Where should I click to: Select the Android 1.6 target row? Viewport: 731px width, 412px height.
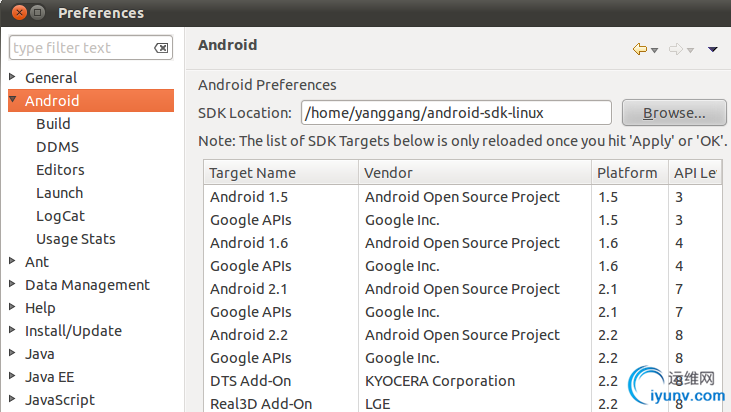(x=463, y=243)
